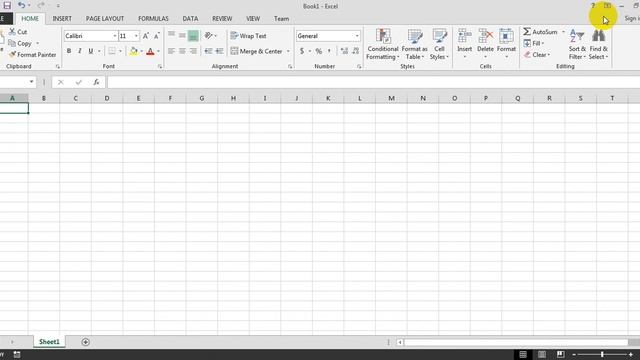Switch to the REVIEW tab
Image resolution: width=640 pixels, height=360 pixels.
tap(222, 19)
